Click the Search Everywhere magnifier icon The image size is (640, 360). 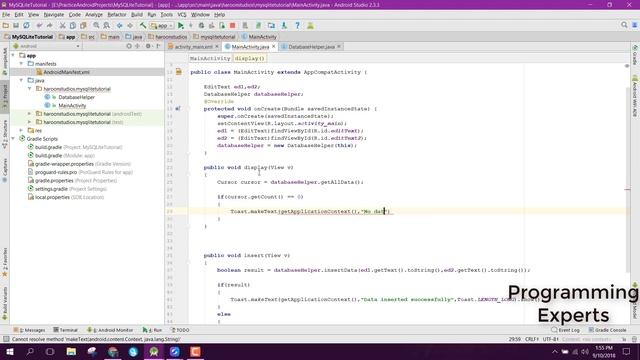pyautogui.click(x=624, y=25)
